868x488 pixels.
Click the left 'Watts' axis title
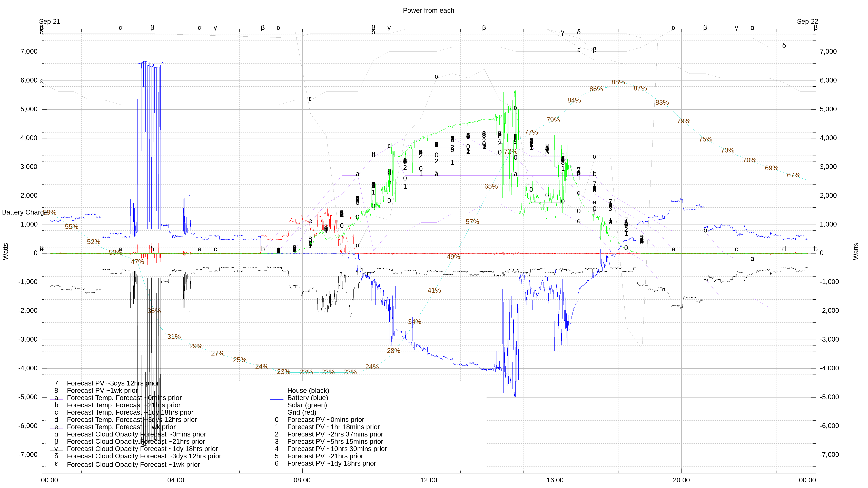coord(6,252)
